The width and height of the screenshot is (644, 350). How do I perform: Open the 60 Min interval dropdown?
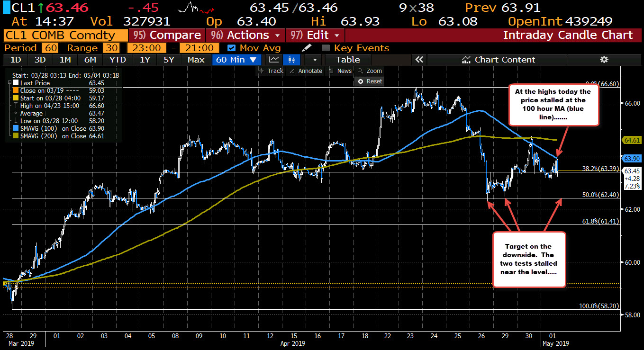(x=236, y=60)
